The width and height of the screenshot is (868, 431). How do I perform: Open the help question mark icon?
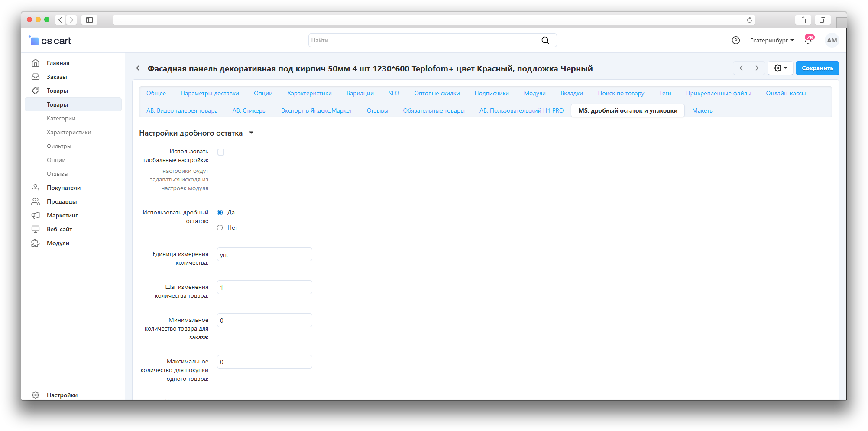(735, 40)
